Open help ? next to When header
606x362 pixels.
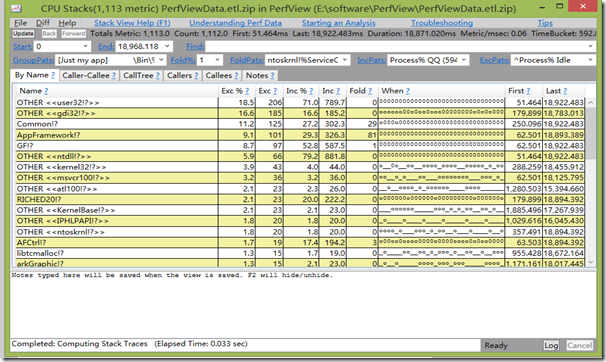[408, 91]
